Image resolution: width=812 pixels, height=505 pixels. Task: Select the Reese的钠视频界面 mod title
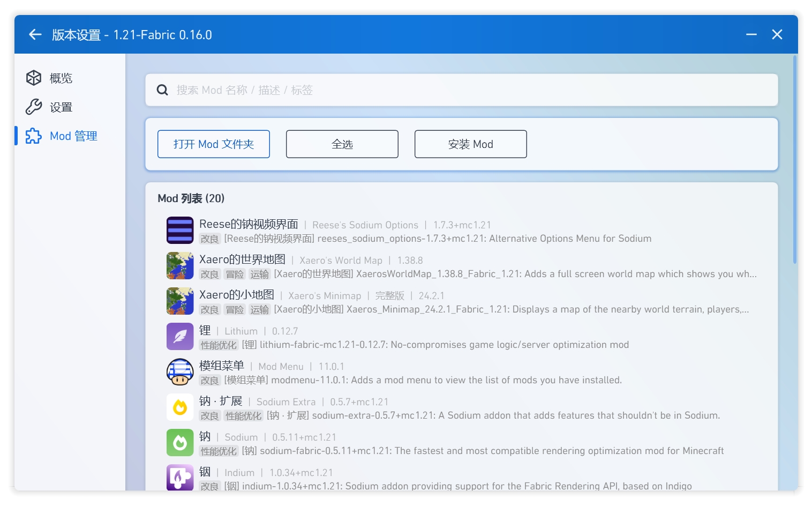pos(249,224)
